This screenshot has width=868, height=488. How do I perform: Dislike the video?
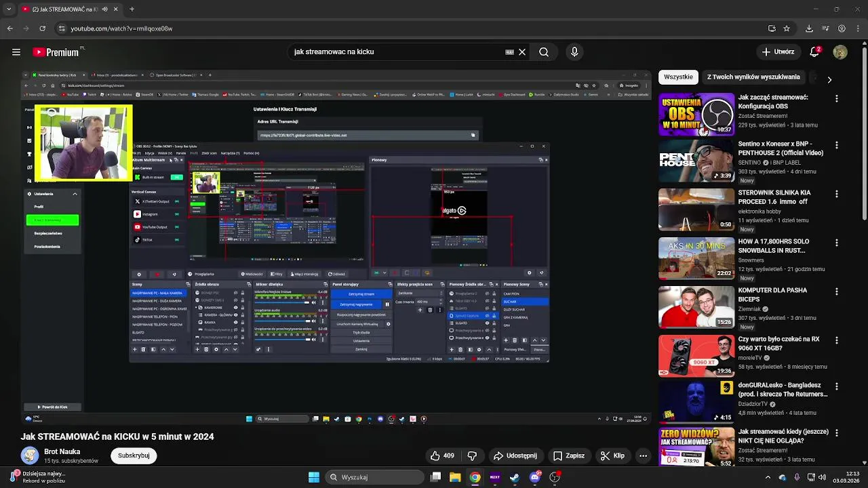tap(473, 456)
